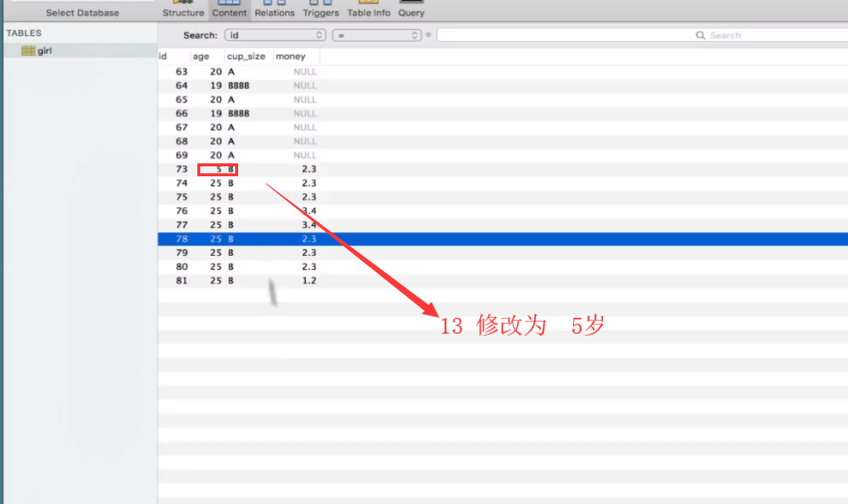Screen dimensions: 848x504
Task: Sort by the money column header
Action: pos(296,56)
